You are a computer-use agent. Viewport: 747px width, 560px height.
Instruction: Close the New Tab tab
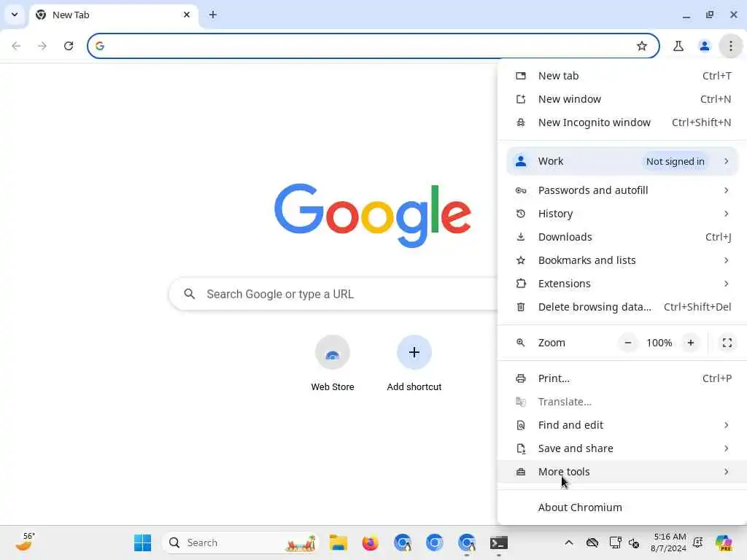click(187, 15)
